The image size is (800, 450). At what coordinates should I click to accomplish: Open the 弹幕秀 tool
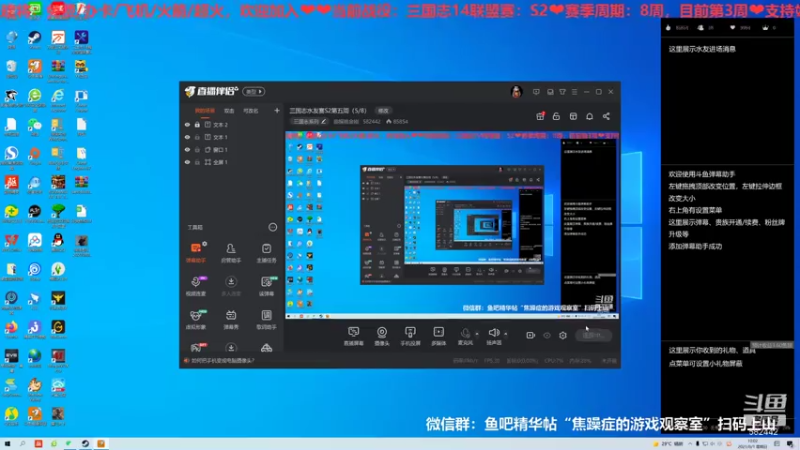click(231, 319)
